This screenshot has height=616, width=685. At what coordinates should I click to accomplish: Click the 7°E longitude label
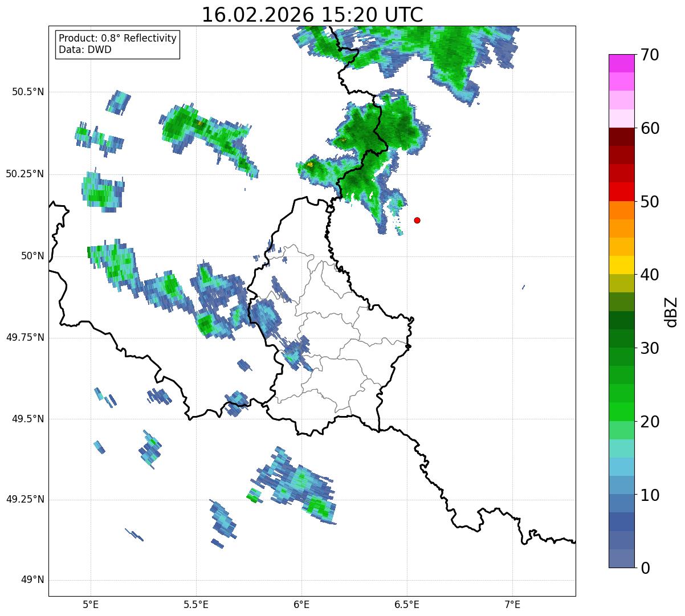point(513,604)
